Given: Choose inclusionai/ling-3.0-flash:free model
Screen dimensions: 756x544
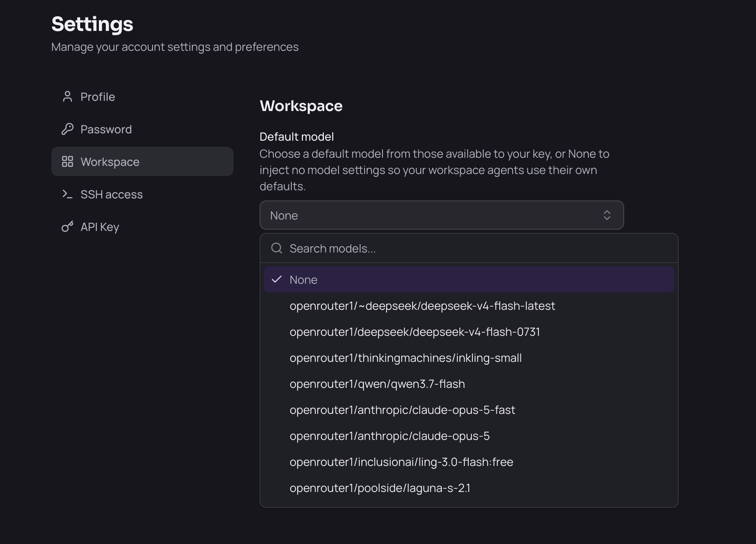Looking at the screenshot, I should point(469,462).
